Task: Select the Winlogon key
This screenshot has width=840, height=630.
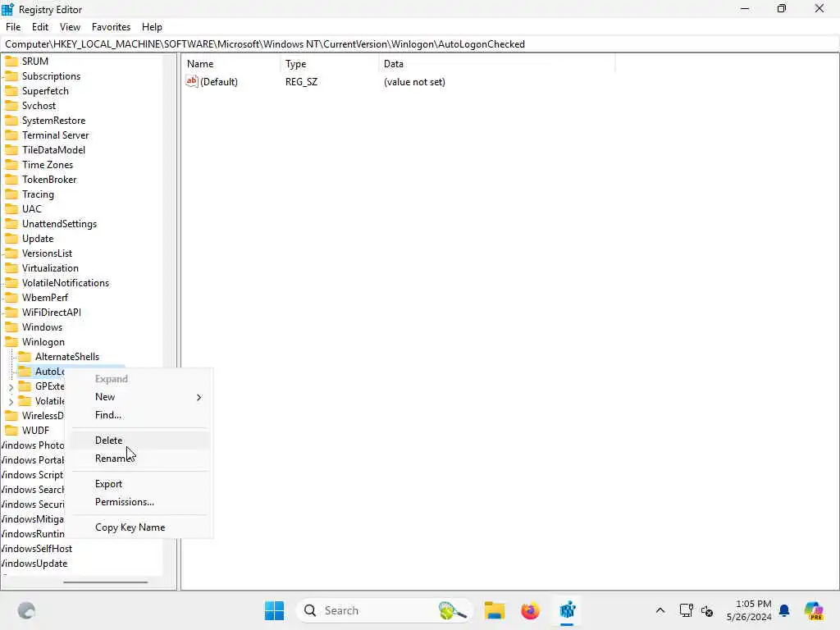Action: pyautogui.click(x=43, y=342)
